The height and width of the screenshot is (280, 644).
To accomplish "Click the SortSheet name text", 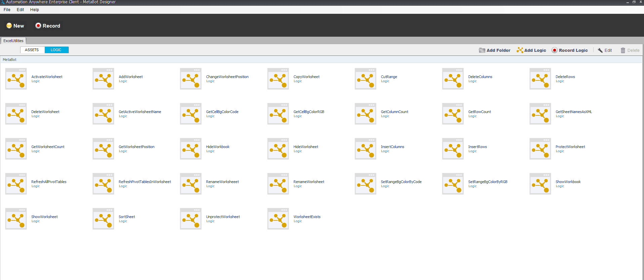I will coord(127,217).
